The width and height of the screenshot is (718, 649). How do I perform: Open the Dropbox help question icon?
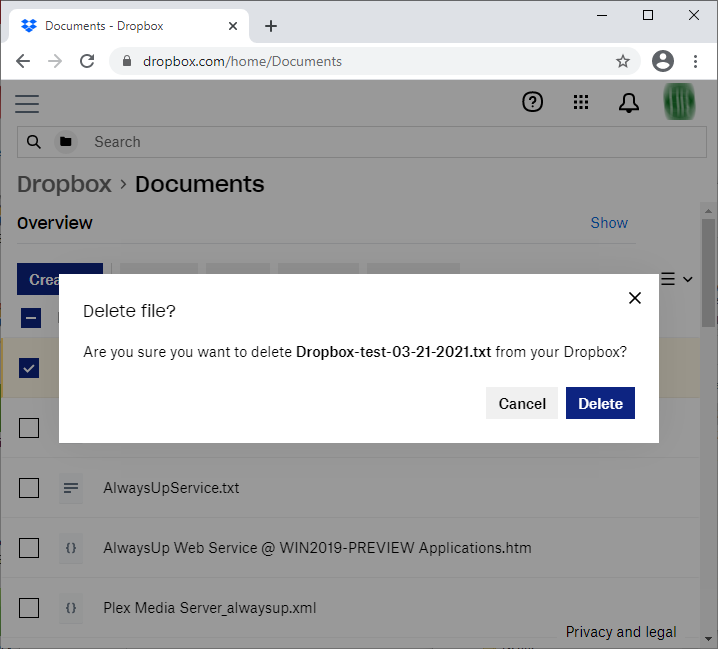[532, 102]
